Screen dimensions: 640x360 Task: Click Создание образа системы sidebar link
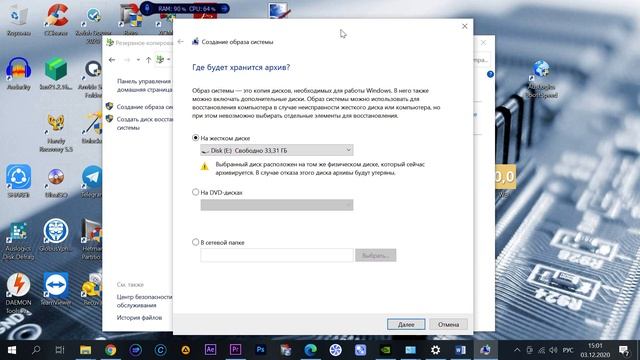[x=145, y=107]
